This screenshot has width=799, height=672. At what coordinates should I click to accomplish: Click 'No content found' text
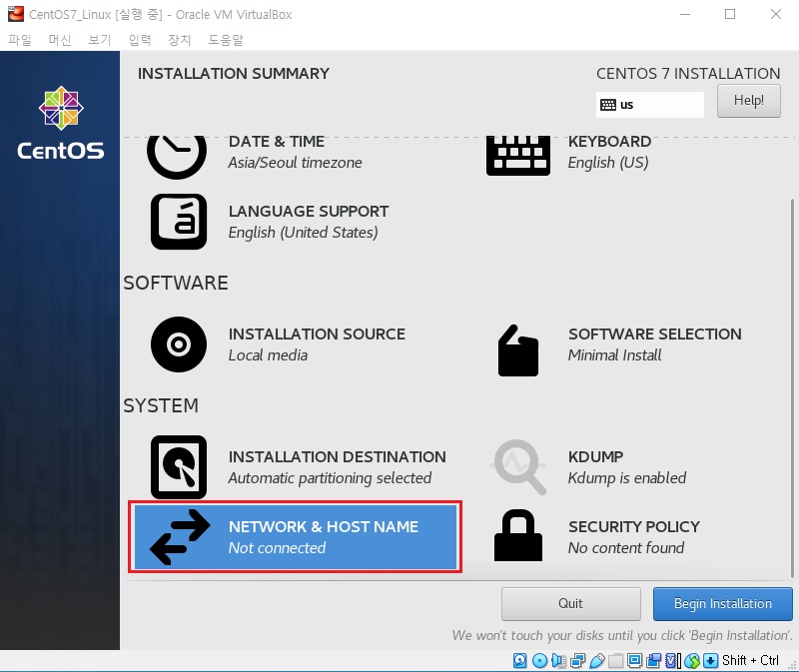coord(626,548)
